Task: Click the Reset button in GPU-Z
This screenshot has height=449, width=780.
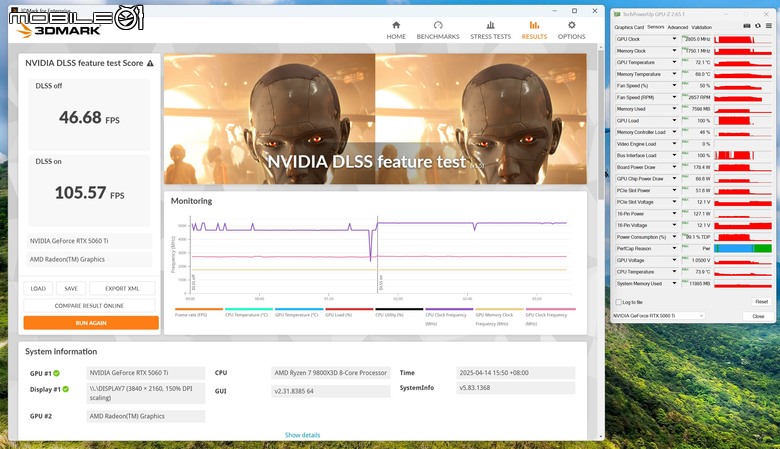Action: coord(762,302)
